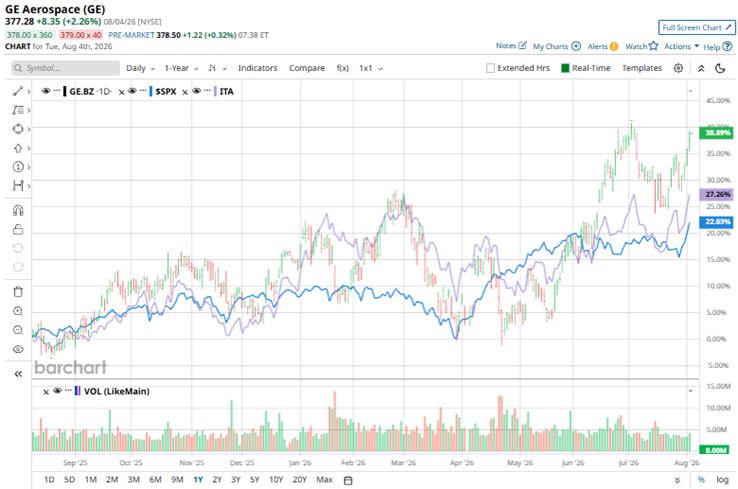Open My Charts link

557,46
